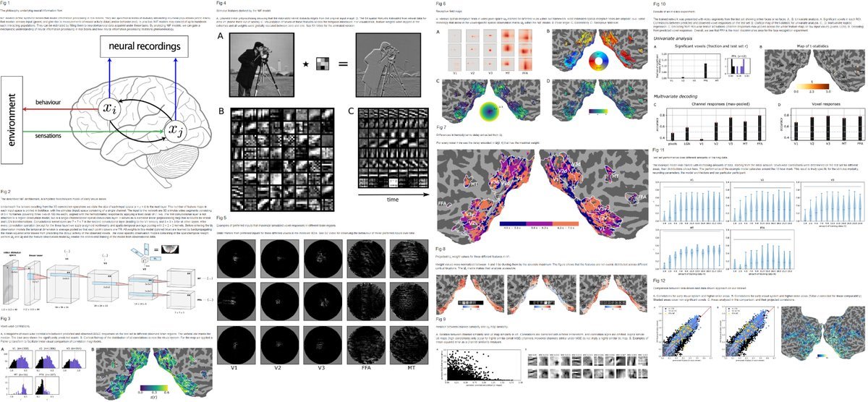
Task: Click the 'Fig 12' heading
Action: point(658,281)
